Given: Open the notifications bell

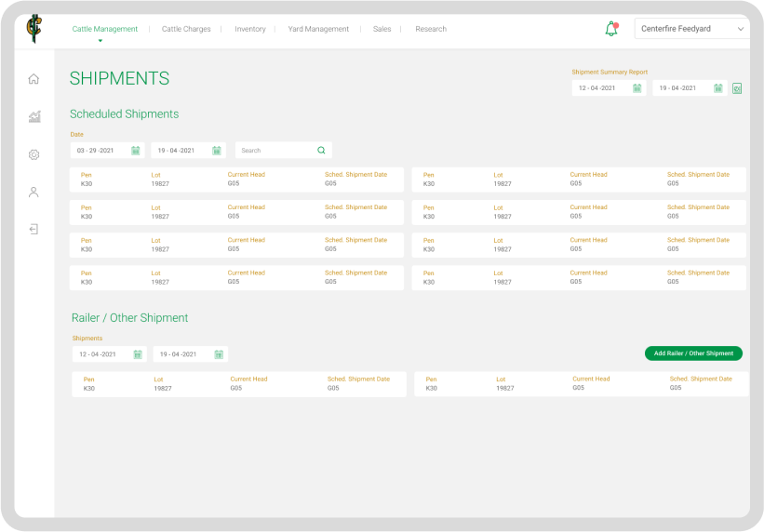Looking at the screenshot, I should (x=611, y=29).
